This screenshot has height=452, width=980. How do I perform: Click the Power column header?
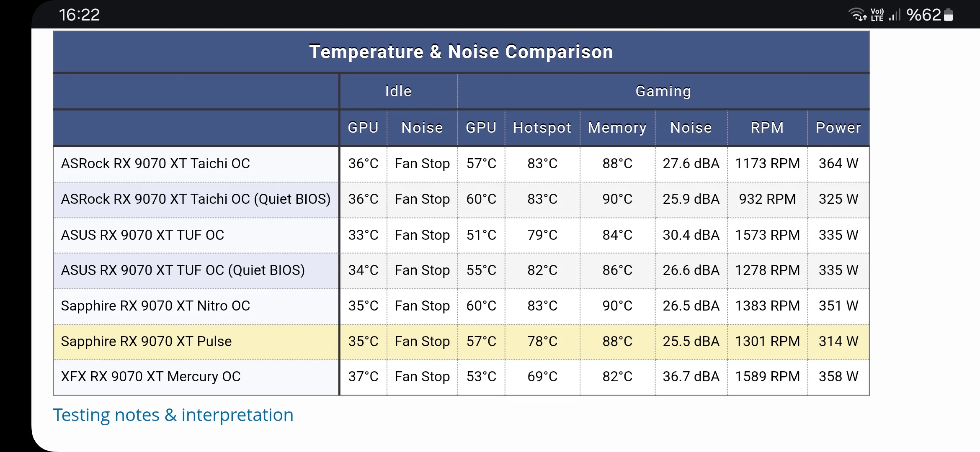pos(838,128)
